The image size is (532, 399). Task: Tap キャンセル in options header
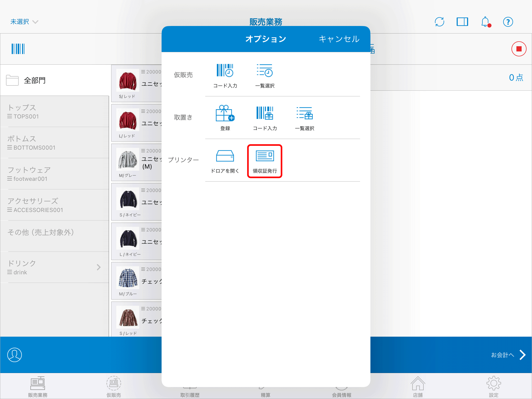[339, 39]
